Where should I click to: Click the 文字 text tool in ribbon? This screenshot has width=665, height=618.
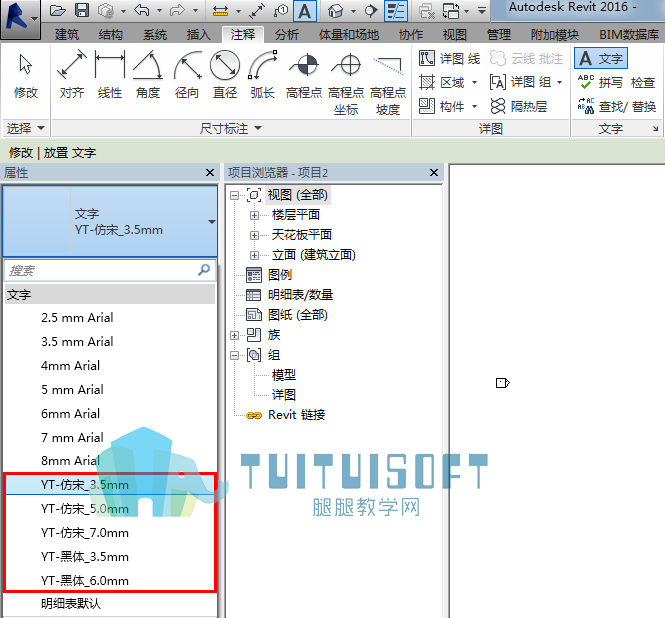(601, 58)
